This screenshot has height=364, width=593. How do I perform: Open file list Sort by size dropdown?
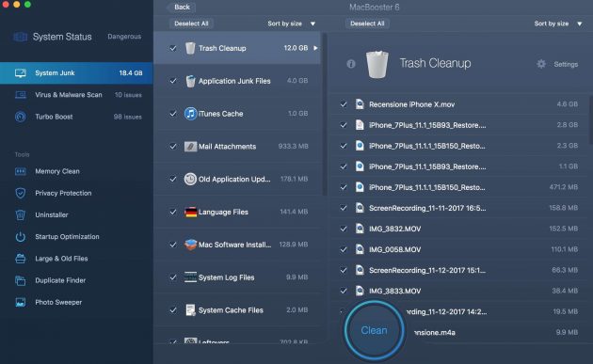[558, 24]
